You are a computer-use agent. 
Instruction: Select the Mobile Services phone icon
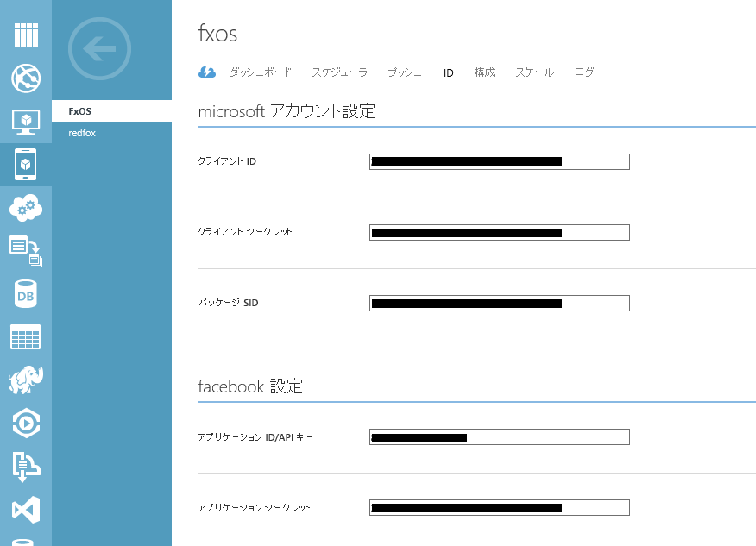click(26, 164)
